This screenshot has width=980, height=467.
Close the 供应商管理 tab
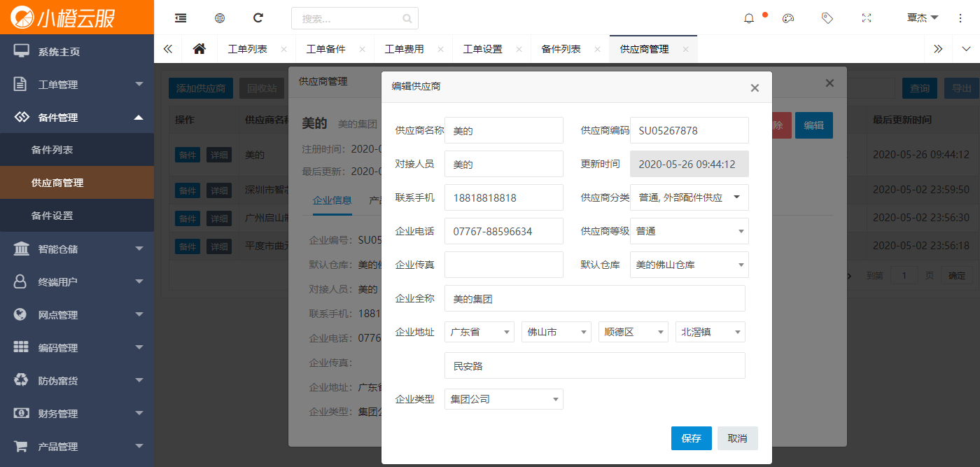pos(685,49)
